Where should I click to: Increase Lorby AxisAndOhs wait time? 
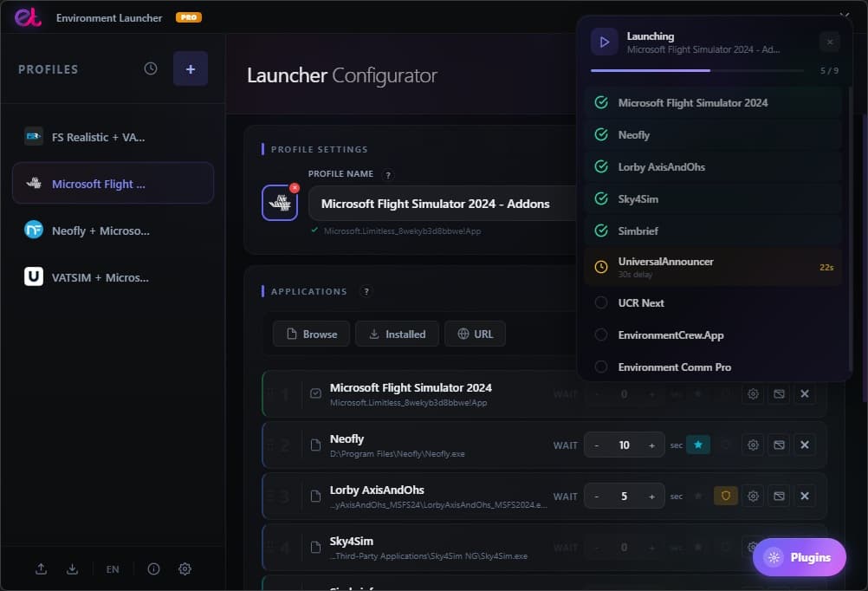pyautogui.click(x=651, y=497)
